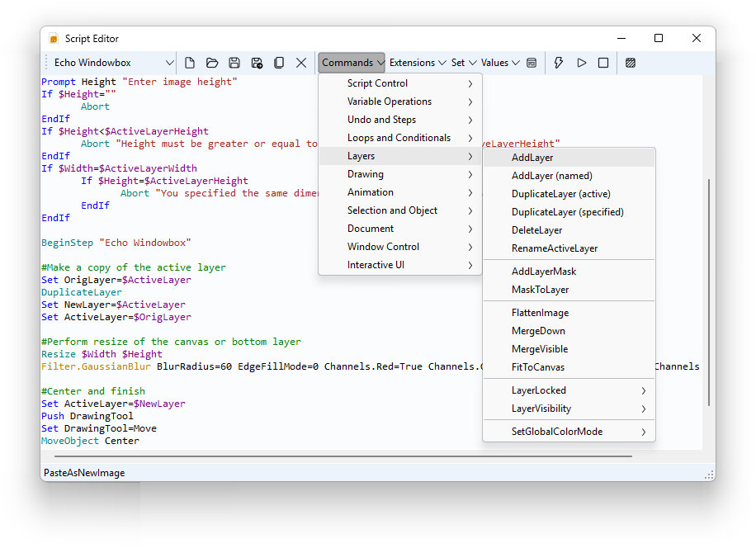Open the Values dropdown menu
This screenshot has width=756, height=548.
(x=500, y=63)
